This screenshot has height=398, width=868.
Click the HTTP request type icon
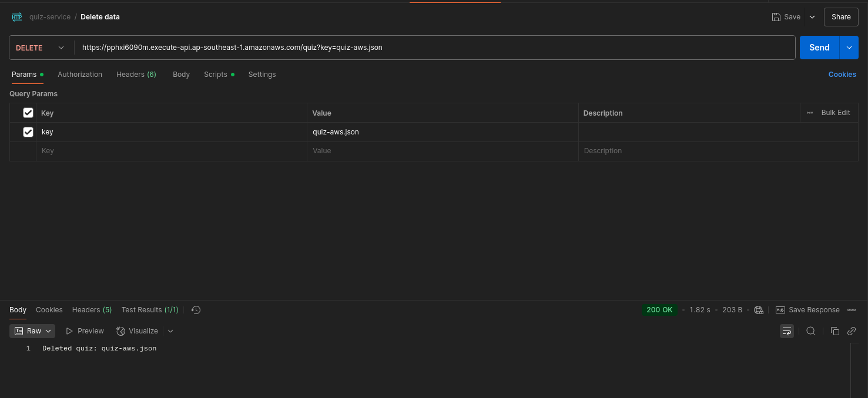coord(17,17)
